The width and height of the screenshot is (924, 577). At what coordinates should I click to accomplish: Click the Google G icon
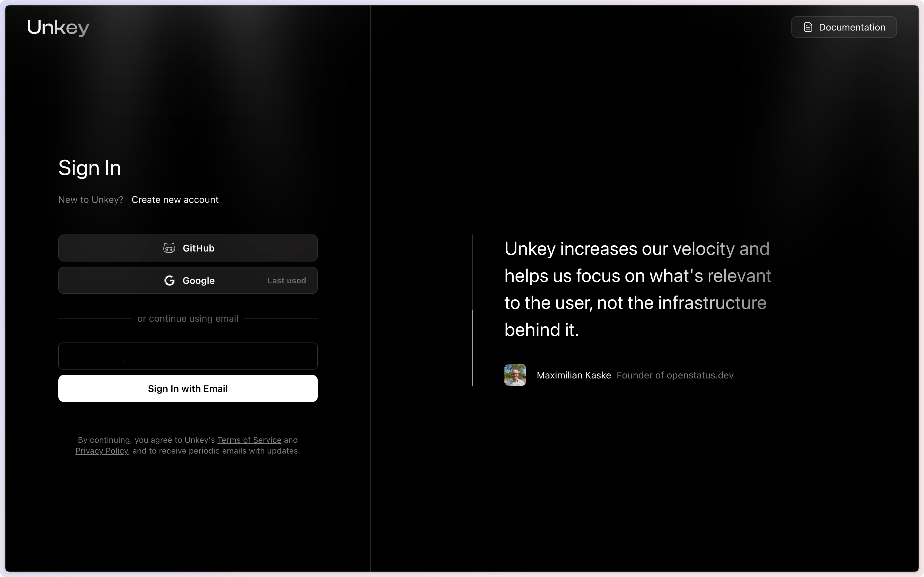[169, 280]
